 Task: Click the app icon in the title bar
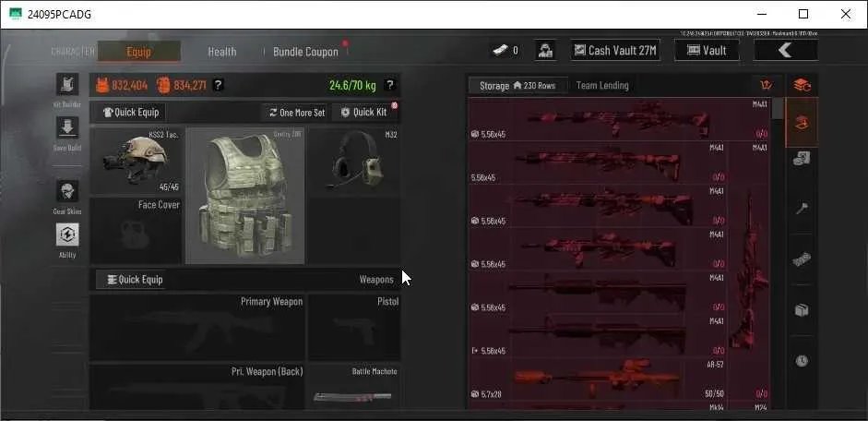point(16,15)
